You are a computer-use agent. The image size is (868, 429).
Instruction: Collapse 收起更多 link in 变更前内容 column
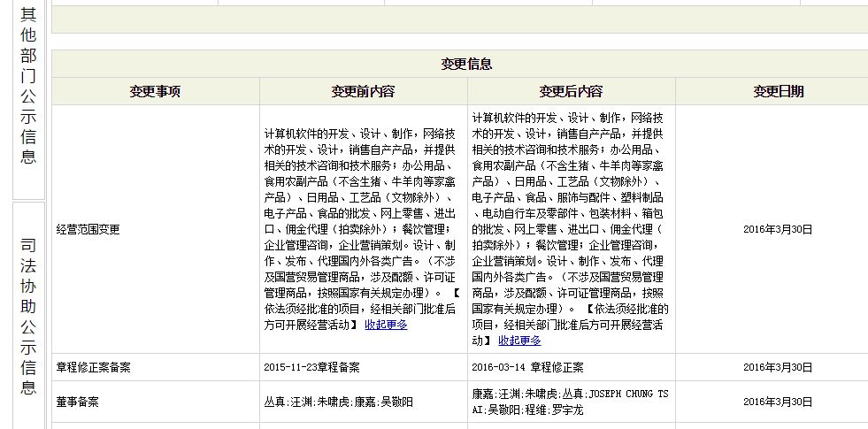point(386,325)
